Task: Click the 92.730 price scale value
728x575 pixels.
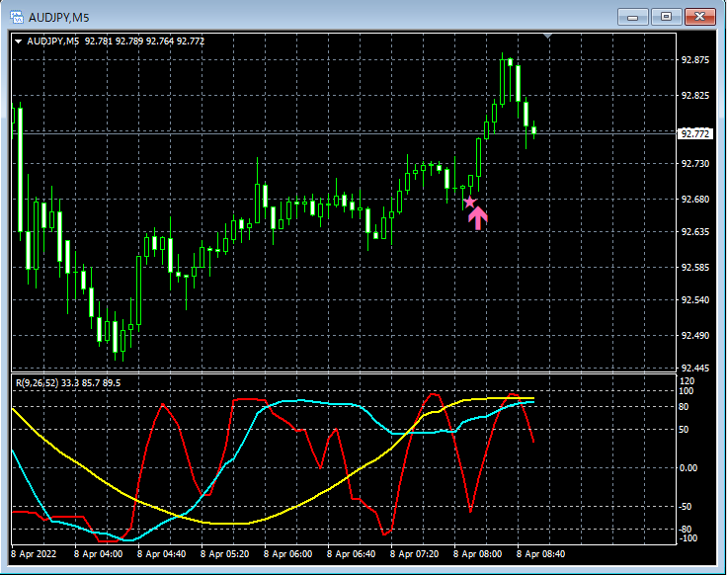Action: pos(694,163)
